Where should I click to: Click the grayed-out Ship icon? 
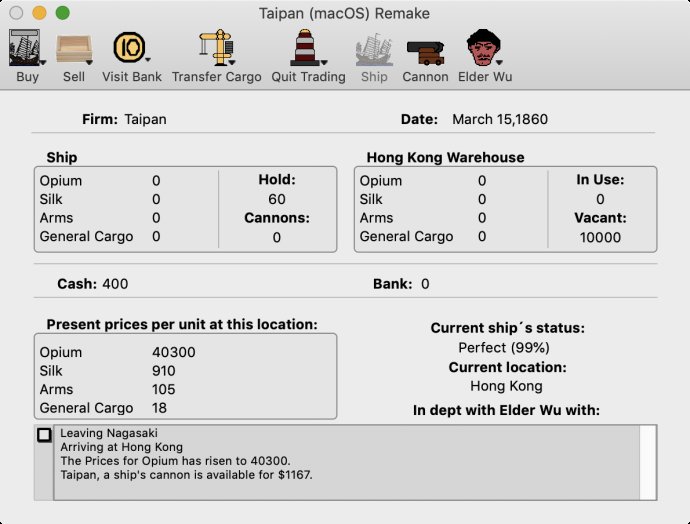click(374, 49)
